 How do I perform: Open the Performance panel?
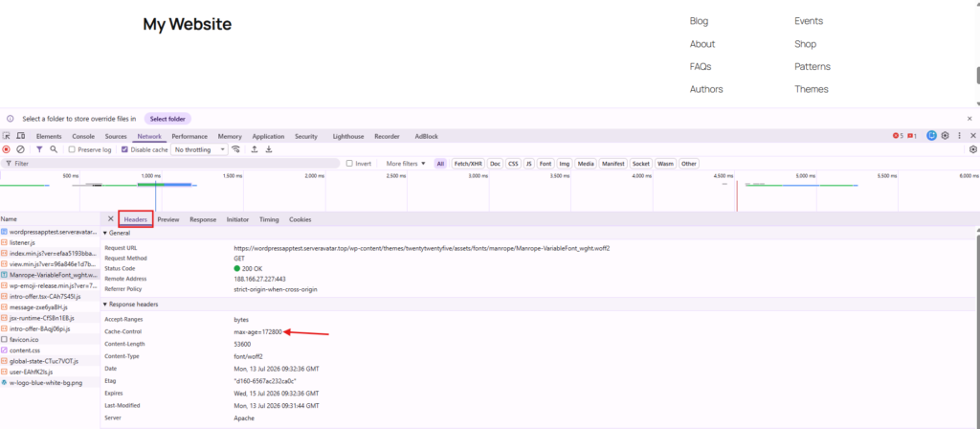[189, 136]
